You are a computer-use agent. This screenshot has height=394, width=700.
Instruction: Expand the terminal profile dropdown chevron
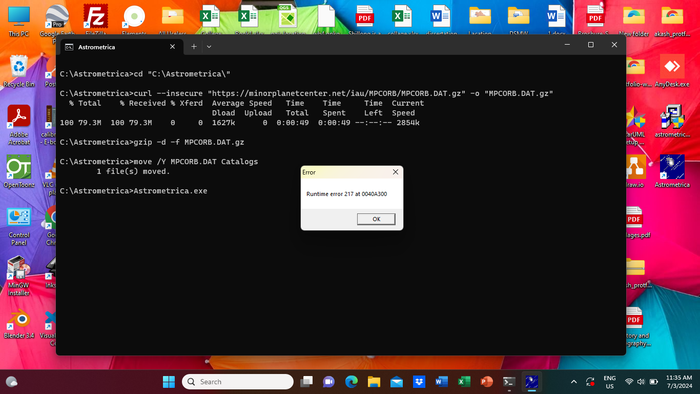(209, 46)
